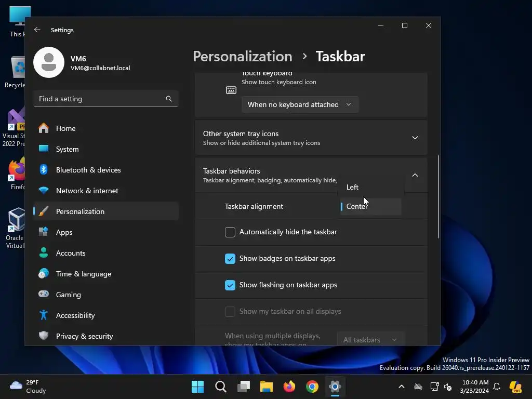Click the Copilot preview icon in tray
Screen dimensions: 532x399
[516, 387]
